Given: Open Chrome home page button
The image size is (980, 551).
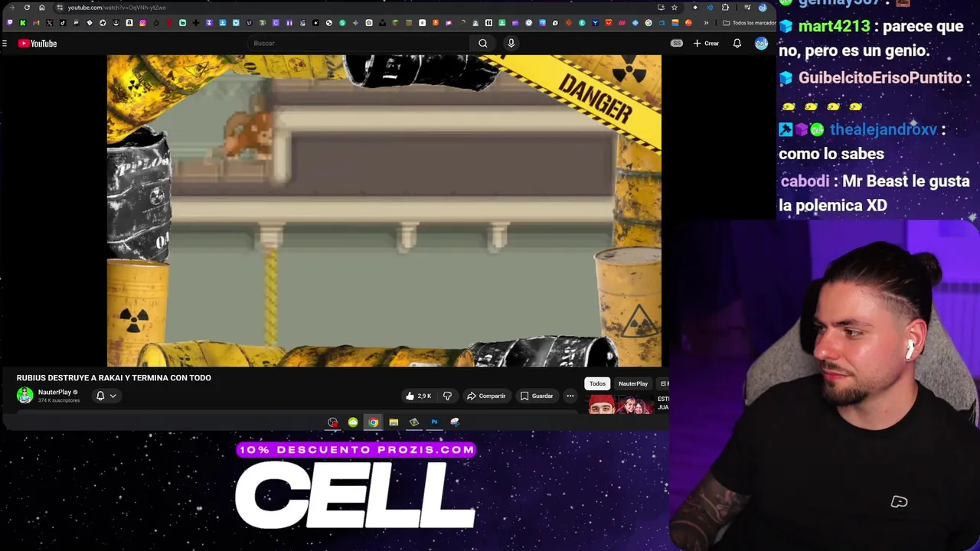Looking at the screenshot, I should (x=42, y=8).
